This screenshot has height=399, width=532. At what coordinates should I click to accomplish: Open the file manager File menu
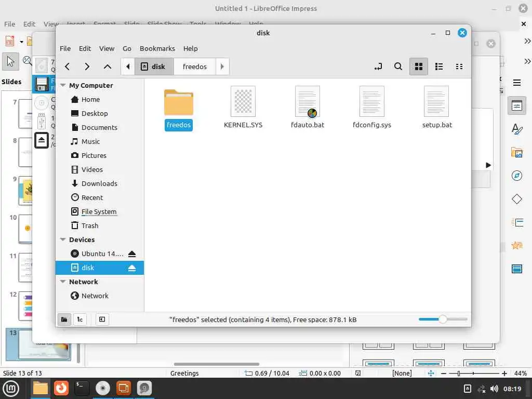click(x=65, y=48)
